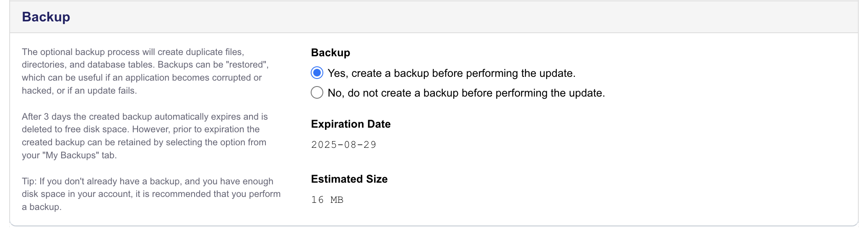The width and height of the screenshot is (868, 236).
Task: Click the final help text line "a backup."
Action: [x=42, y=207]
